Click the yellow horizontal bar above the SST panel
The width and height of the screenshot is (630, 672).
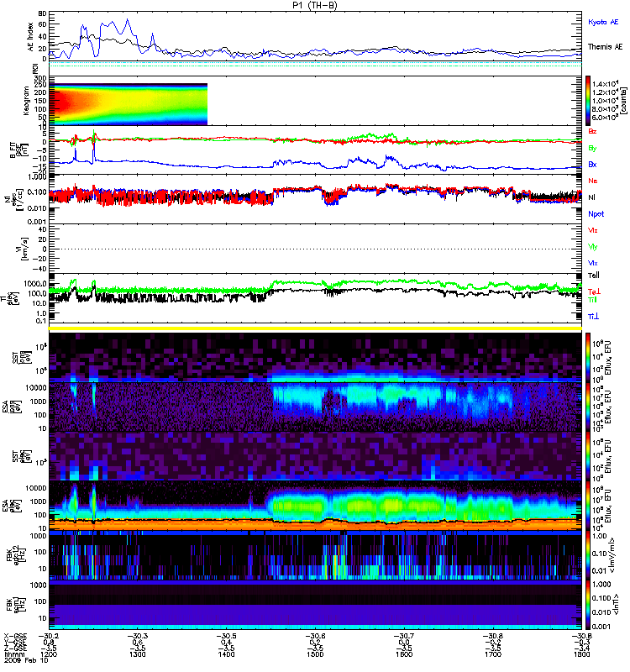pos(316,328)
